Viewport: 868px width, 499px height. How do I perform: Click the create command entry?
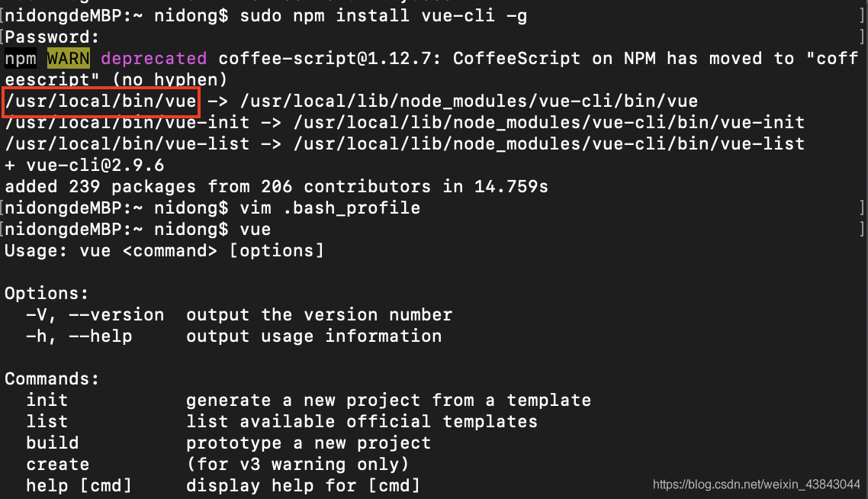click(57, 465)
